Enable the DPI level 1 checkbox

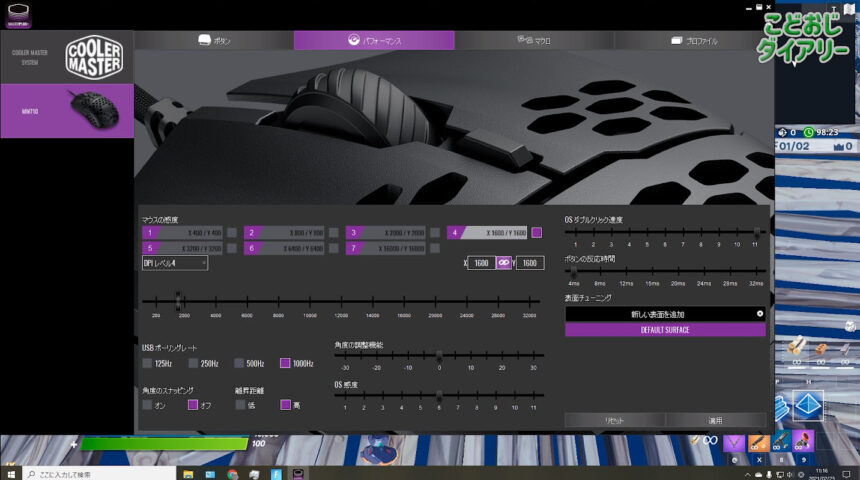[x=231, y=232]
